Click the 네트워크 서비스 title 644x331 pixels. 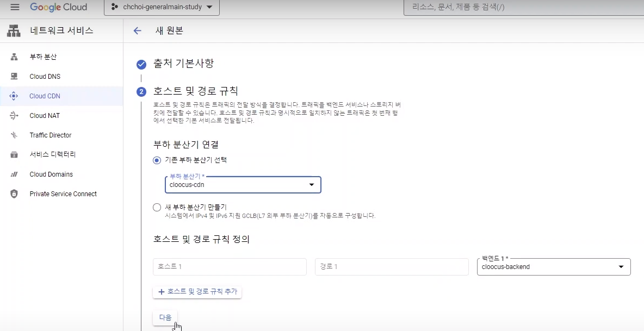point(61,30)
